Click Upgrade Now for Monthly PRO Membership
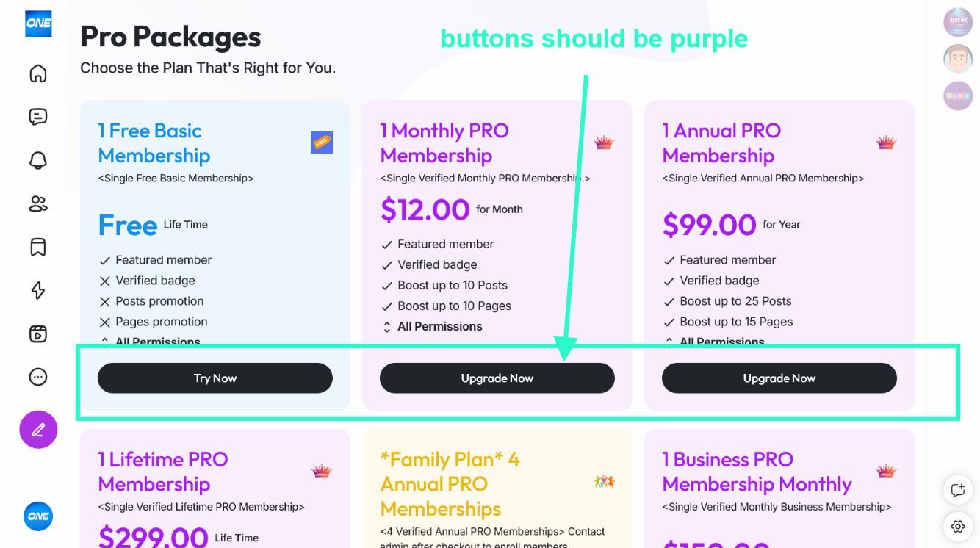The image size is (980, 548). click(497, 378)
